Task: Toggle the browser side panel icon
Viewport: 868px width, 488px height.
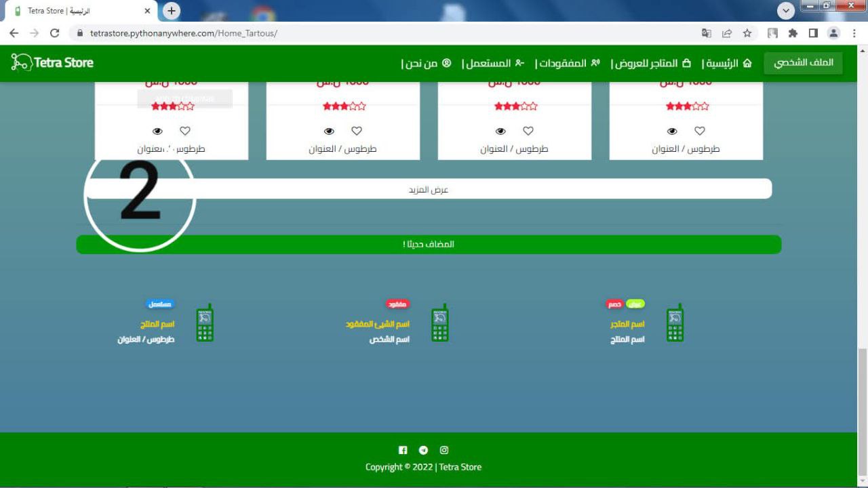Action: (813, 33)
